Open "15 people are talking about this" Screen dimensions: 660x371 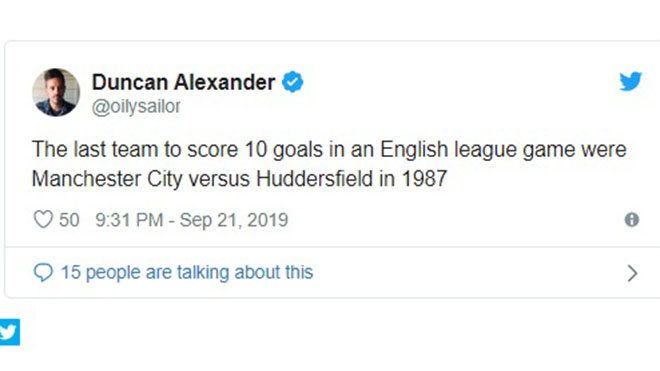pyautogui.click(x=187, y=272)
